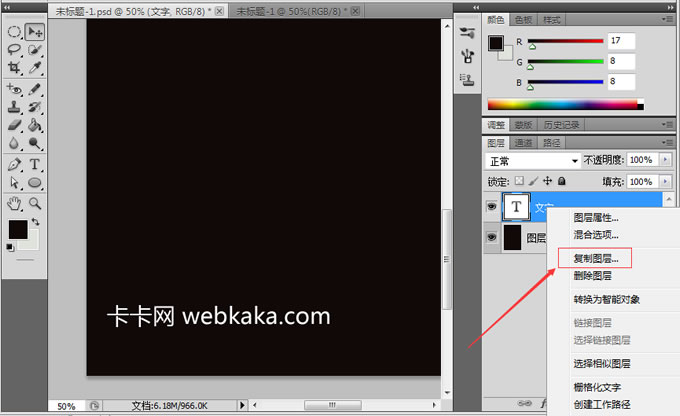Click the color spectrum ramp bar
This screenshot has width=680, height=416.
pyautogui.click(x=566, y=104)
